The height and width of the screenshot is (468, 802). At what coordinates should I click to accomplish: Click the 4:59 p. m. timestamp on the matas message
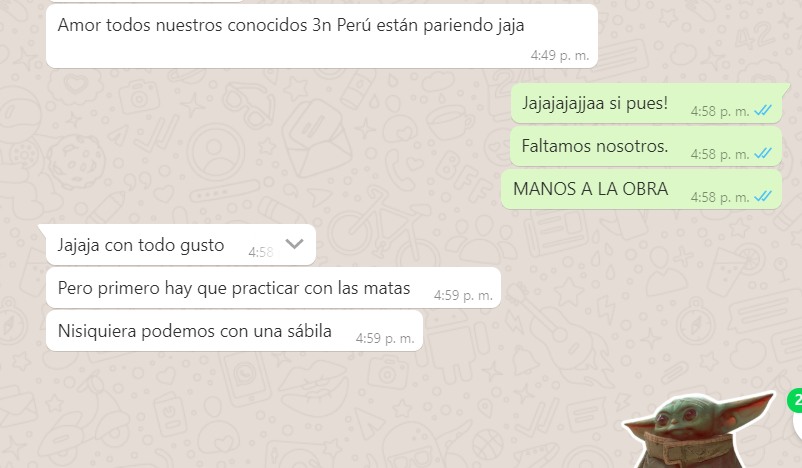[463, 295]
